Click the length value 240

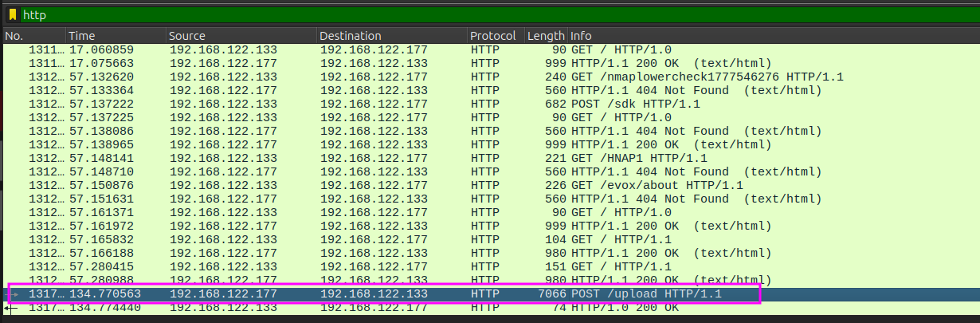[x=555, y=77]
